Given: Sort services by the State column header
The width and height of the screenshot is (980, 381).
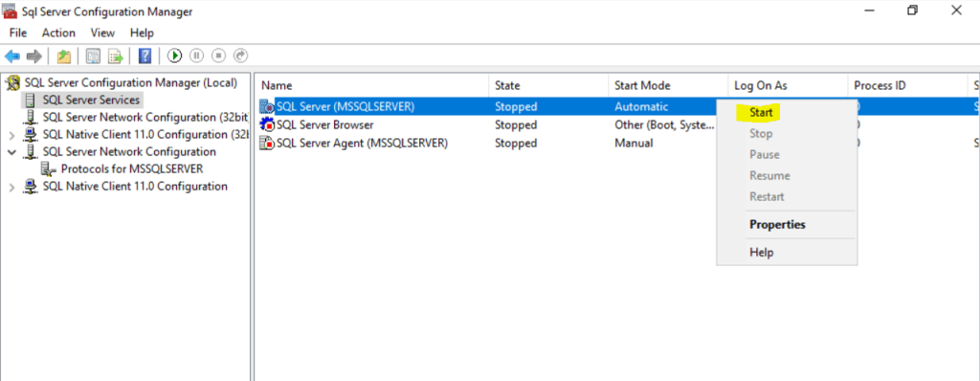Looking at the screenshot, I should (548, 86).
